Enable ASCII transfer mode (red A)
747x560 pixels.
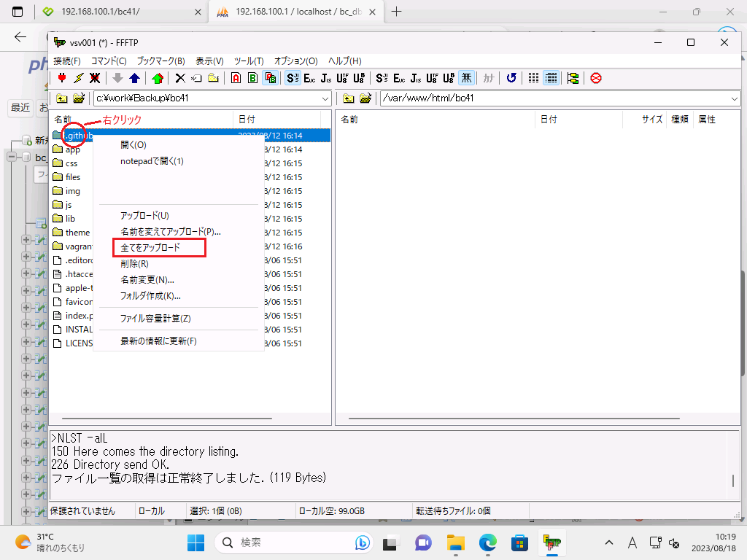(x=236, y=78)
